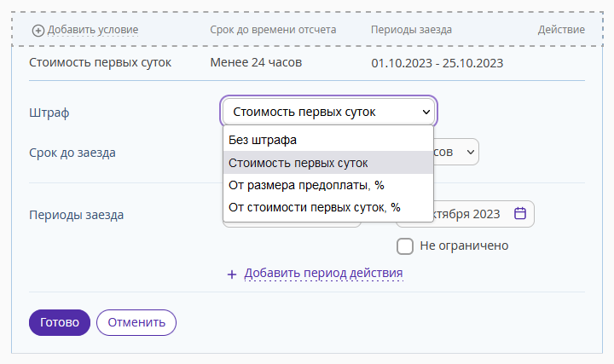Click the Менее 24 часов cell

(x=256, y=62)
